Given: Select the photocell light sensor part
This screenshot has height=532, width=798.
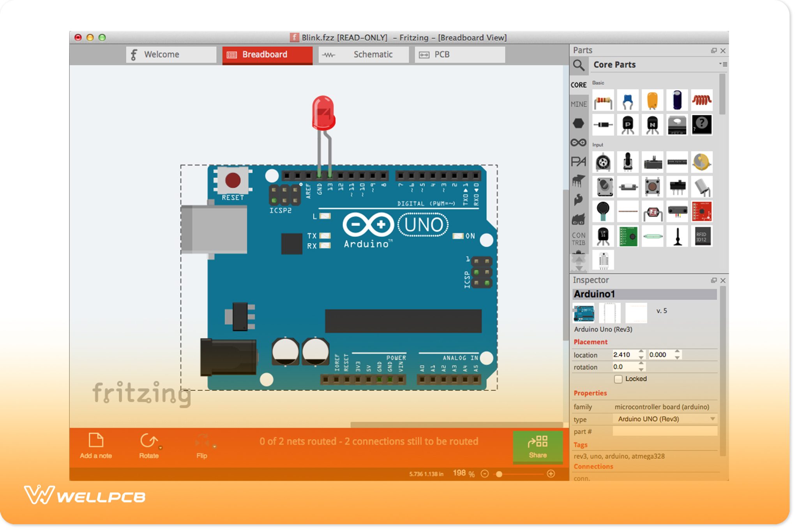Looking at the screenshot, I should pyautogui.click(x=652, y=211).
